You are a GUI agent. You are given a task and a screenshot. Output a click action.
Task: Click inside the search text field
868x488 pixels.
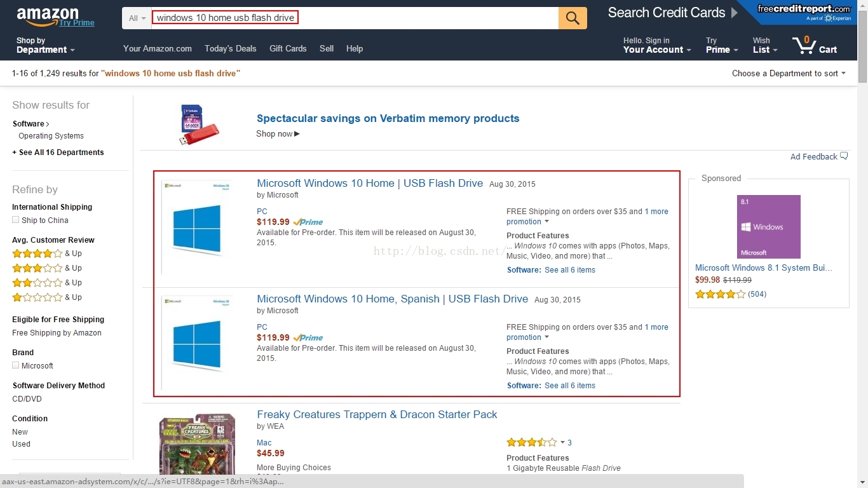pyautogui.click(x=355, y=18)
